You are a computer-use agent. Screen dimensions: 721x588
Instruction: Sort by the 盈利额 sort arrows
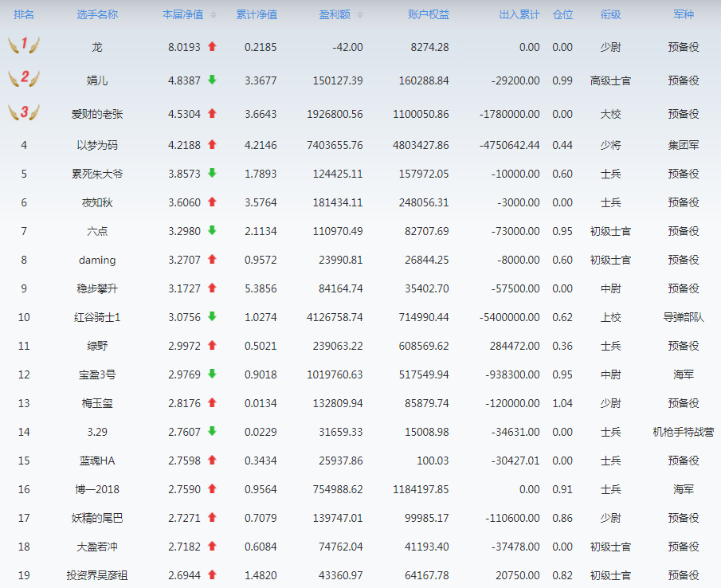click(360, 14)
